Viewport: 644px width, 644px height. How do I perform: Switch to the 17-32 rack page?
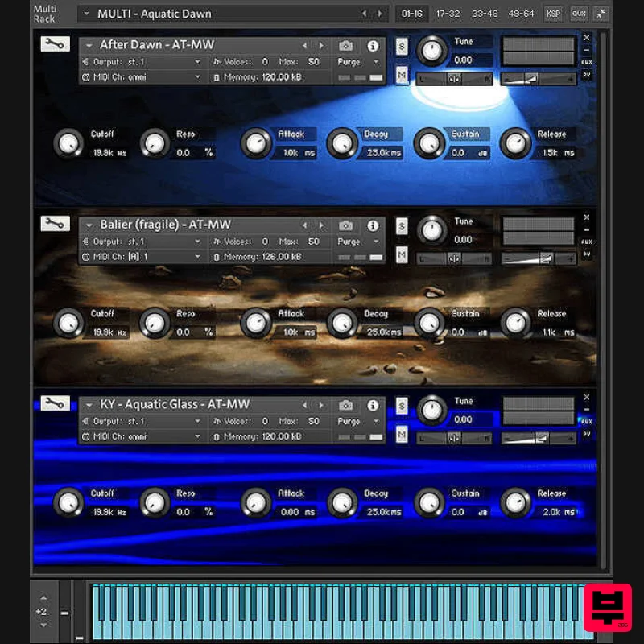pos(447,14)
